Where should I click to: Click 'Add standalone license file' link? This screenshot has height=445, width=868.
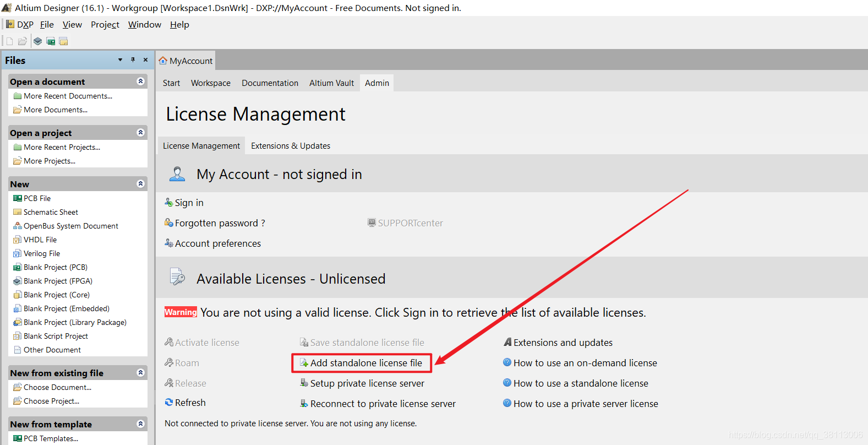(x=366, y=363)
